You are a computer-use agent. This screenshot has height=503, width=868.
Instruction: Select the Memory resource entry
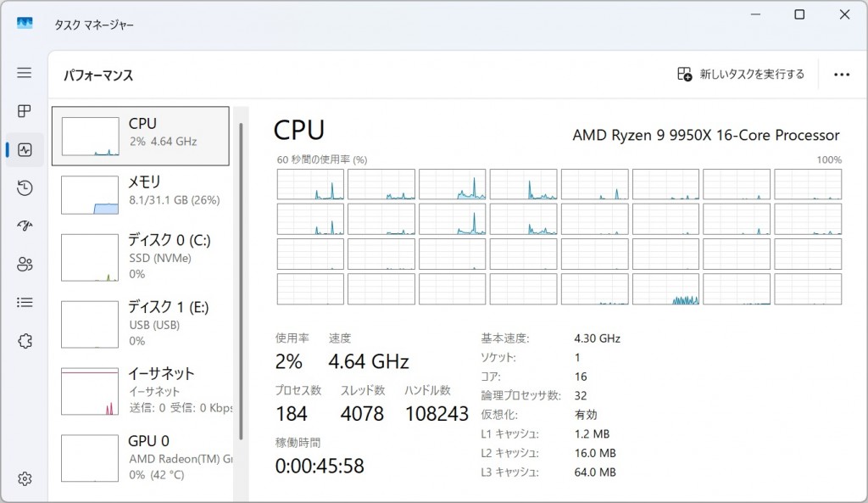pyautogui.click(x=141, y=194)
